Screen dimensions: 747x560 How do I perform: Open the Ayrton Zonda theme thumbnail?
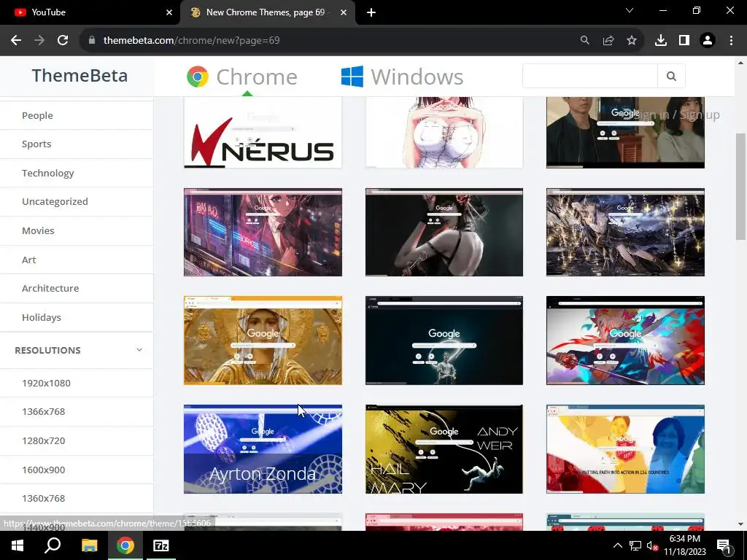point(263,449)
